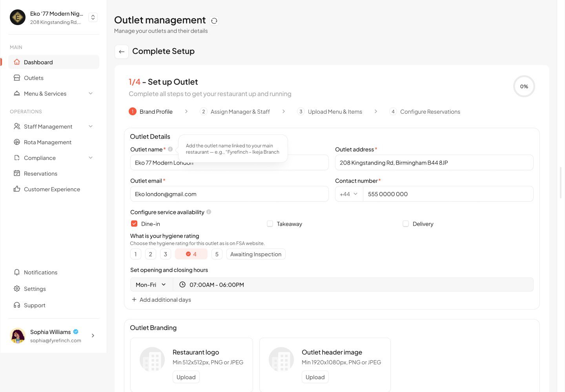Select hygiene rating 1
The image size is (565, 392).
(x=136, y=254)
